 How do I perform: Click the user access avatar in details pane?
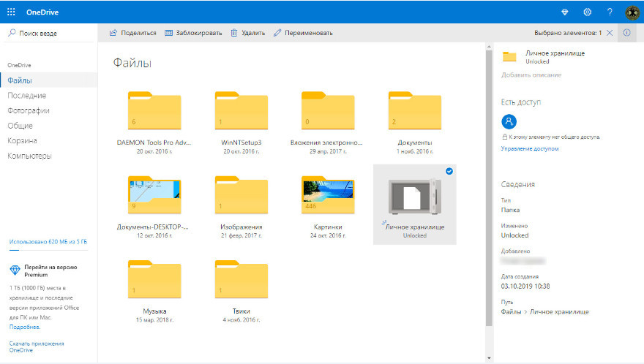[509, 121]
